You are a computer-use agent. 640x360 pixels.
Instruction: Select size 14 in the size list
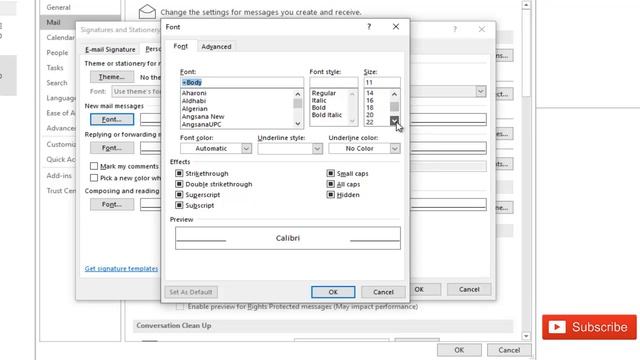click(x=370, y=93)
